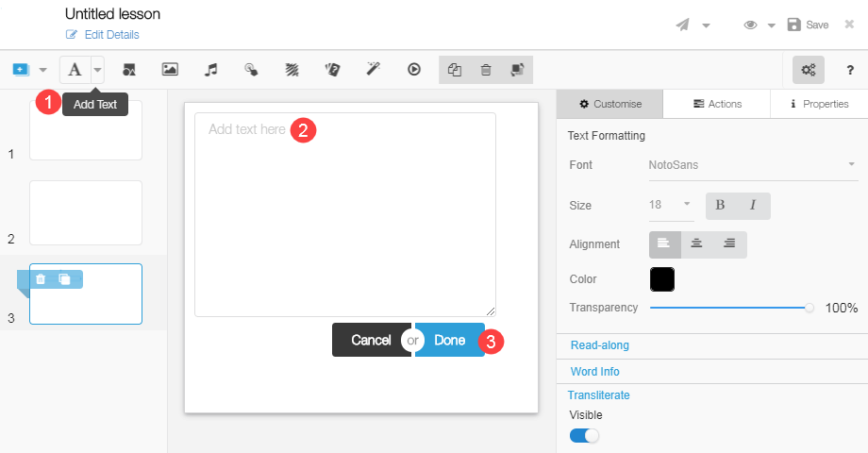Viewport: 868px width, 453px height.
Task: Toggle bold text formatting
Action: tap(720, 205)
